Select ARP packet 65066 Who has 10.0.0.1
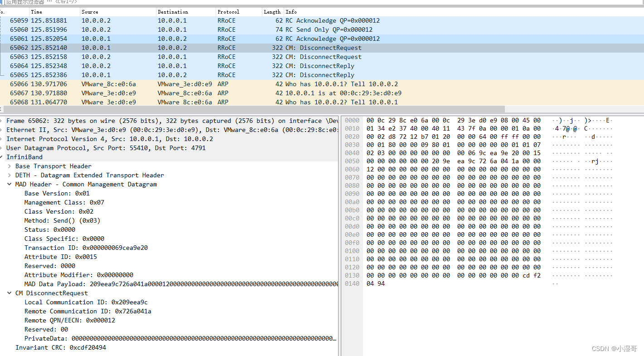Screen dimensions: 644x356 click(x=322, y=84)
